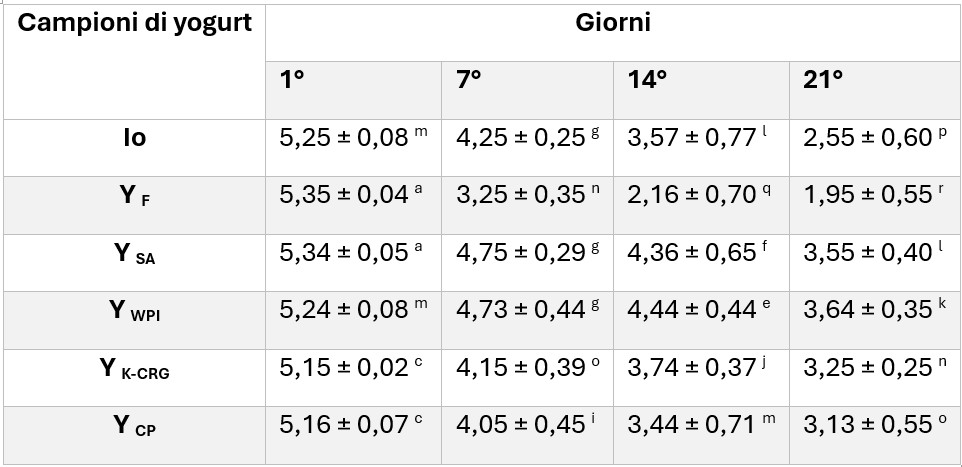Click the cell with 3,44 ± 0,71

pos(701,435)
